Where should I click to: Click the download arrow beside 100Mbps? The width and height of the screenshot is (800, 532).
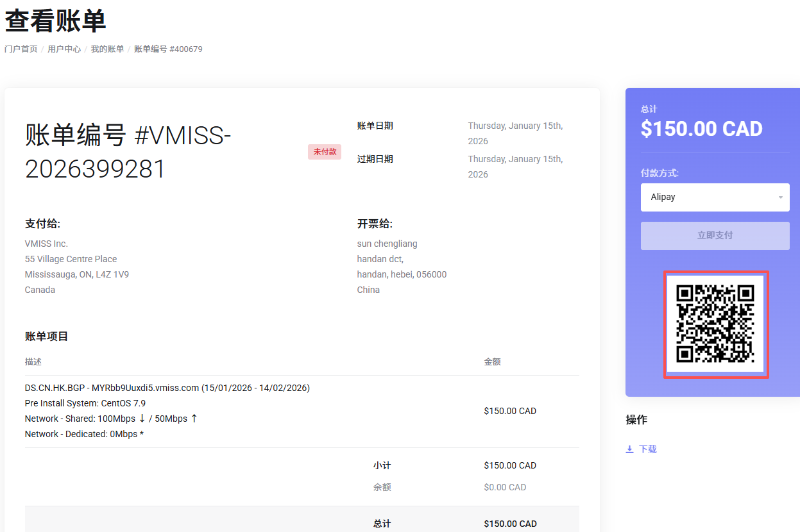point(142,419)
